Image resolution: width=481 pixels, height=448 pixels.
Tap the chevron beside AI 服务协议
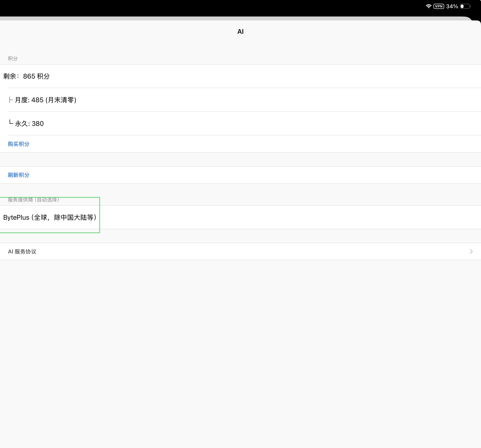pos(471,251)
